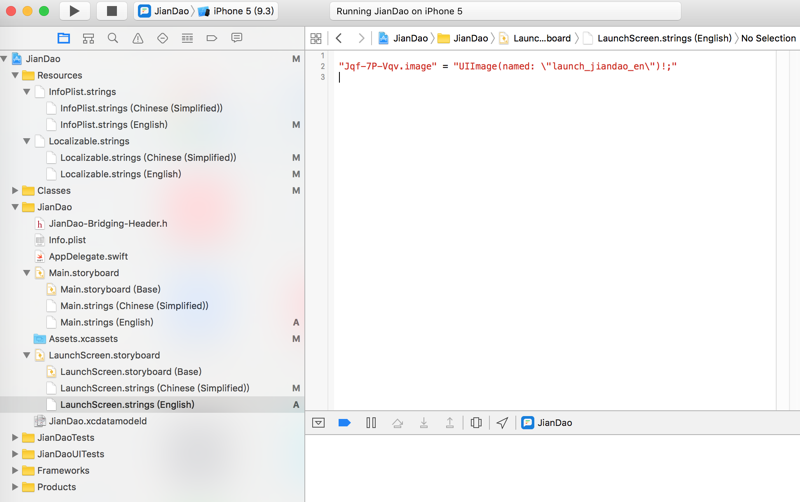Open Main.storyboard (Base)
This screenshot has height=502, width=800.
tap(110, 289)
